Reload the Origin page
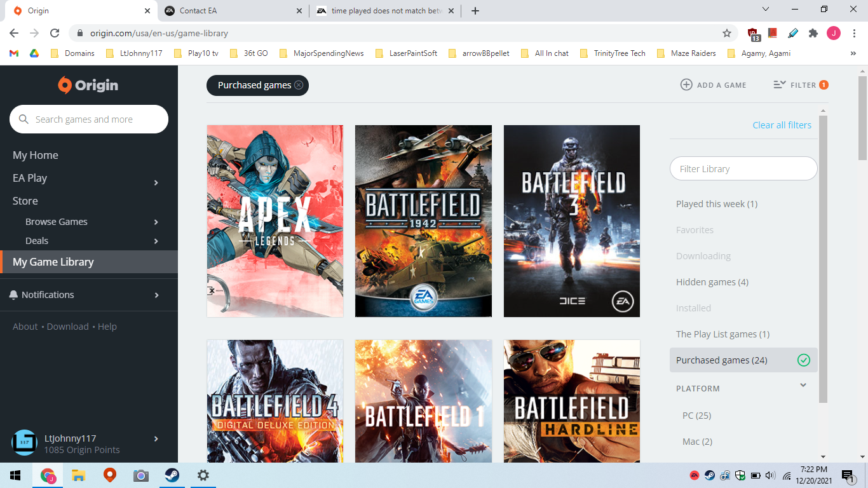Image resolution: width=868 pixels, height=488 pixels. [55, 33]
